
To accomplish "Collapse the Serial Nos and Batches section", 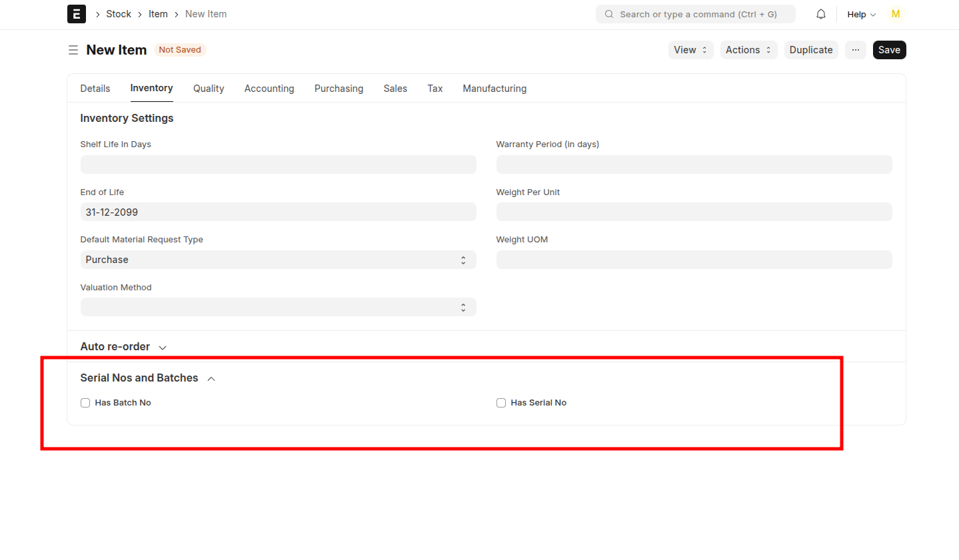I will click(148, 378).
